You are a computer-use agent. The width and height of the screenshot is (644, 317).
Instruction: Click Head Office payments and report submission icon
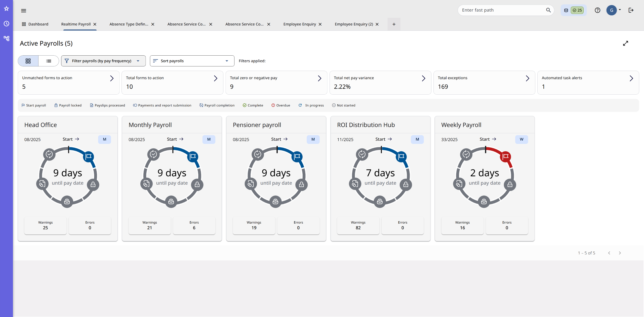[42, 184]
